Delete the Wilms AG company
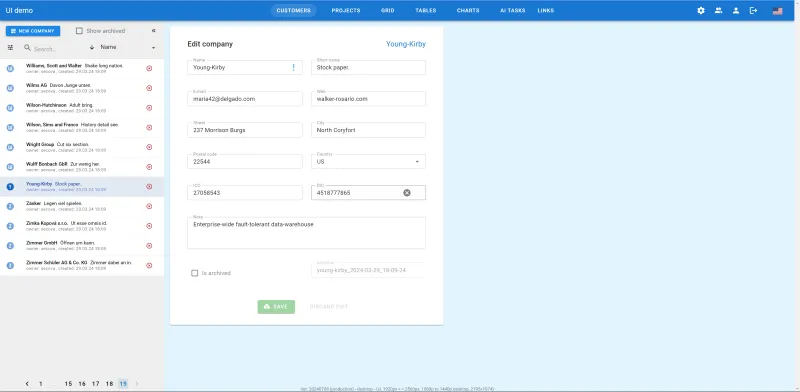Screen dimensions: 800x392 pos(149,88)
